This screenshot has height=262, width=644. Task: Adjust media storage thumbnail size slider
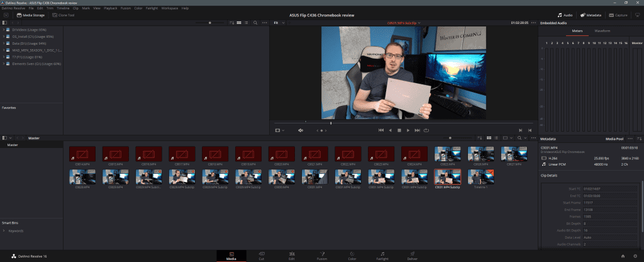tap(210, 23)
